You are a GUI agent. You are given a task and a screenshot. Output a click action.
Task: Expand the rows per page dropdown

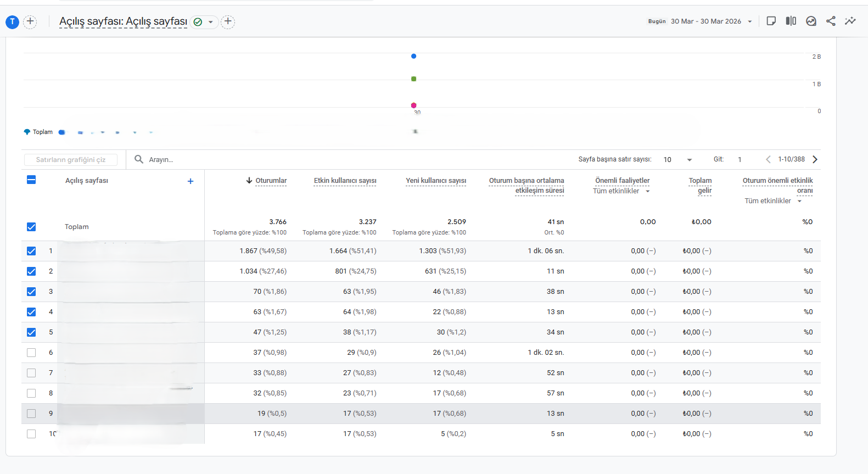678,160
